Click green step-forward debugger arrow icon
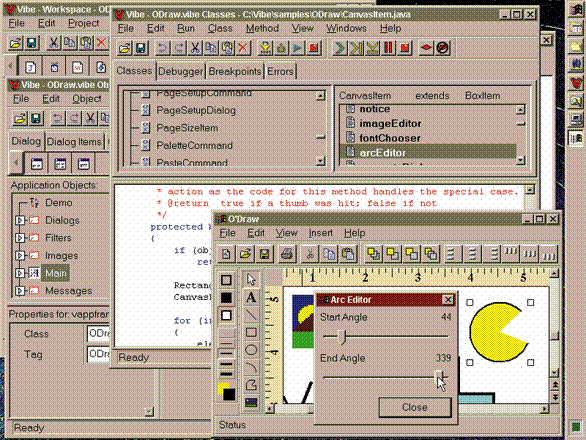The width and height of the screenshot is (586, 440). (x=340, y=48)
